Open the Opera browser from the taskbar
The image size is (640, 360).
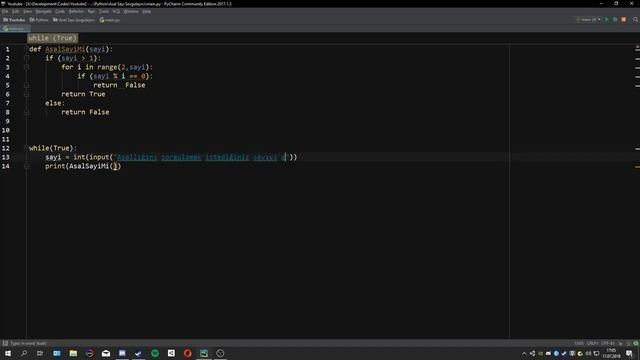point(187,353)
